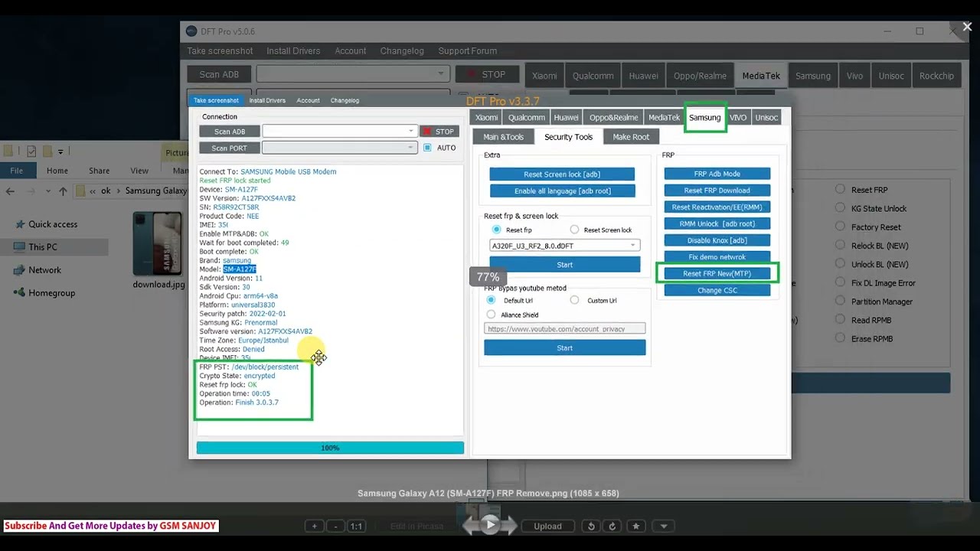Open Support Forum in DFT Pro v5.0.6
The width and height of the screenshot is (980, 551).
(x=467, y=51)
